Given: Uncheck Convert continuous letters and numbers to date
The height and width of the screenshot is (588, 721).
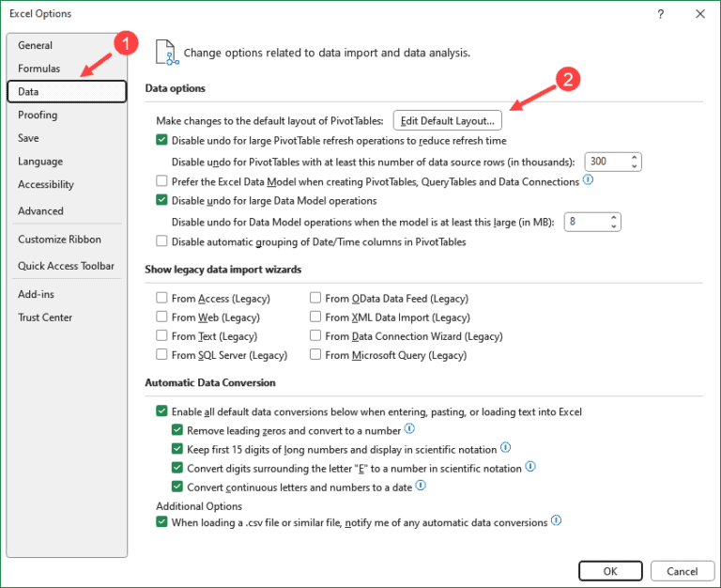Looking at the screenshot, I should 177,487.
